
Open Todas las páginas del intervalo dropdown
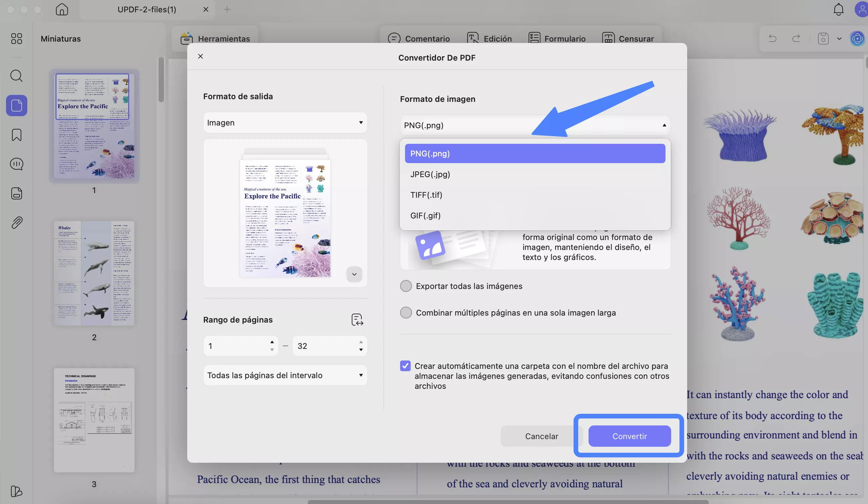(x=285, y=375)
